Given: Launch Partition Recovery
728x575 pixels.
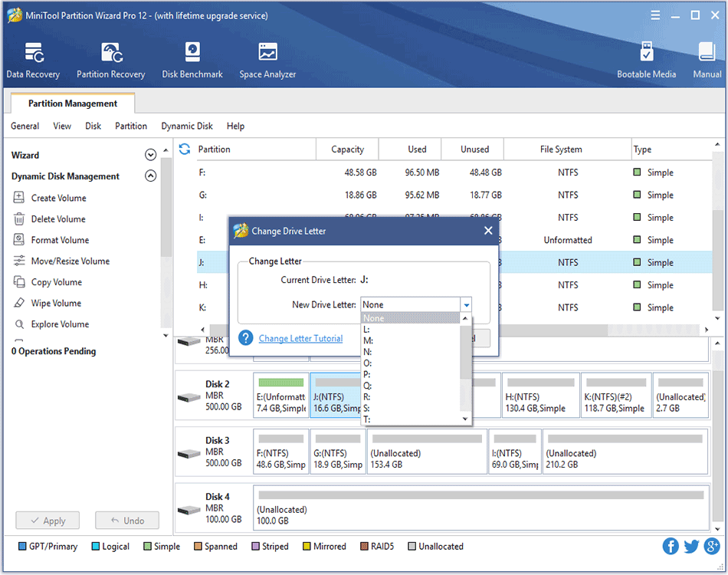Looking at the screenshot, I should tap(111, 61).
